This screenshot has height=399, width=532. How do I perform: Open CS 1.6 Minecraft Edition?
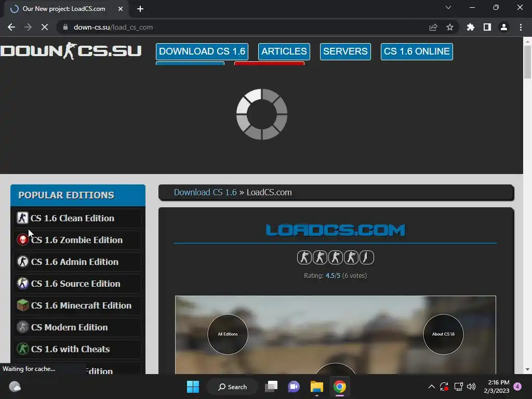77,305
